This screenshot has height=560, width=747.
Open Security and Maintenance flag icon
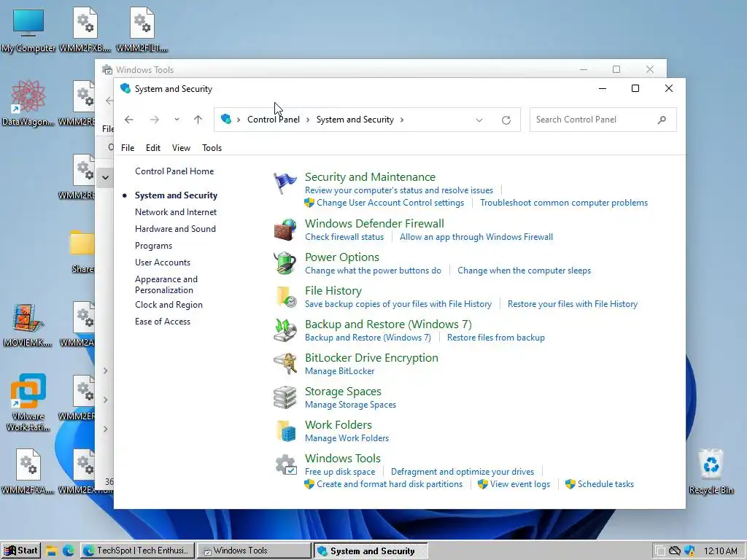point(285,183)
